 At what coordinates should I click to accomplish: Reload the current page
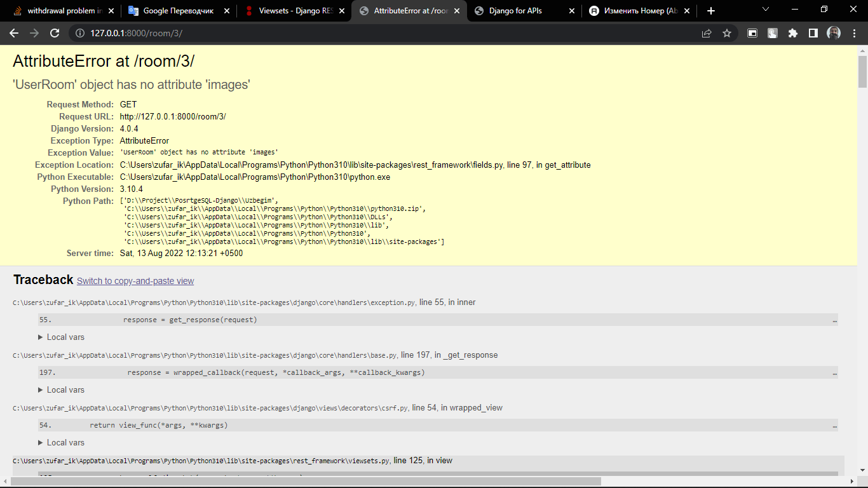tap(55, 33)
